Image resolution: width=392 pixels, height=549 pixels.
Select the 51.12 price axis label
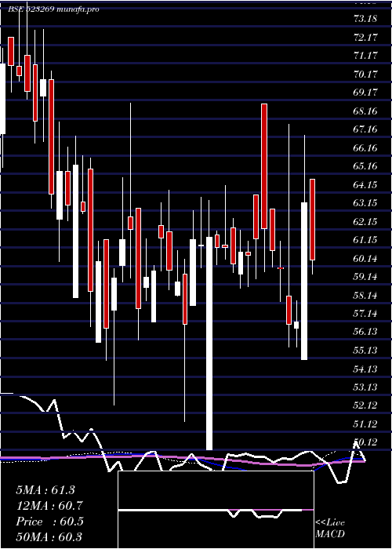tap(365, 424)
